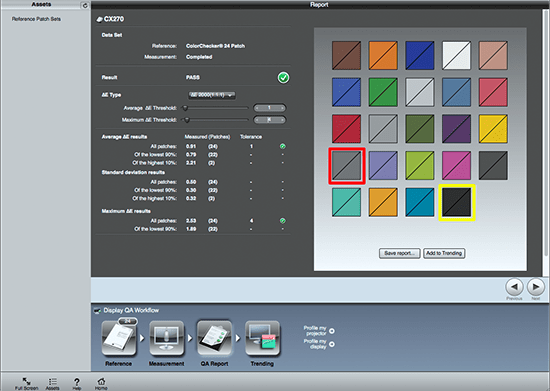Select the lavender purple color patch
Image resolution: width=550 pixels, height=391 pixels.
click(x=383, y=166)
